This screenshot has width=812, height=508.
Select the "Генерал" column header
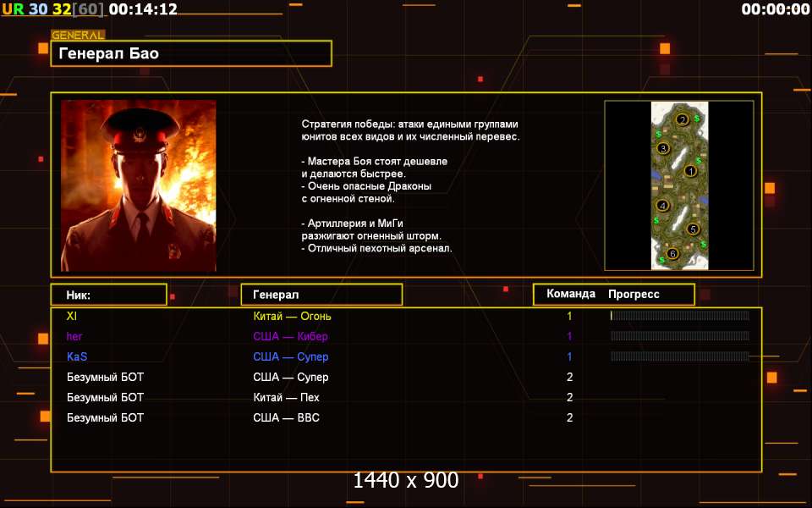(x=321, y=295)
